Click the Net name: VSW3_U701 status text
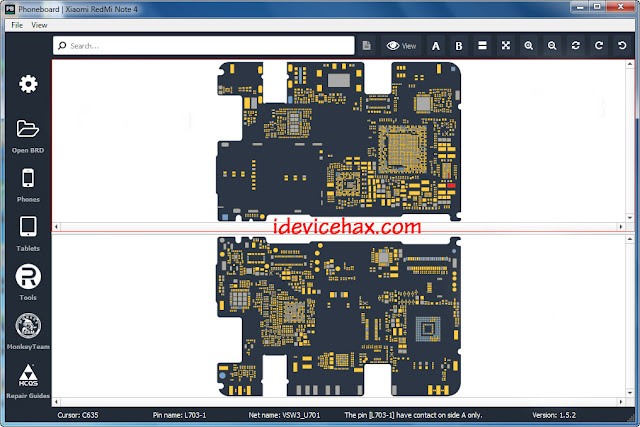This screenshot has height=427, width=640. [x=284, y=415]
